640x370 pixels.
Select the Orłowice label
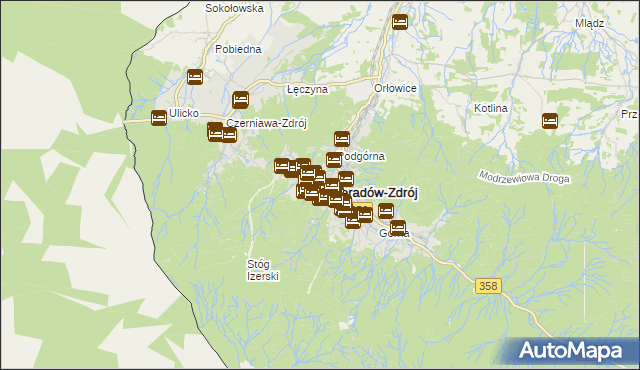[x=395, y=88]
